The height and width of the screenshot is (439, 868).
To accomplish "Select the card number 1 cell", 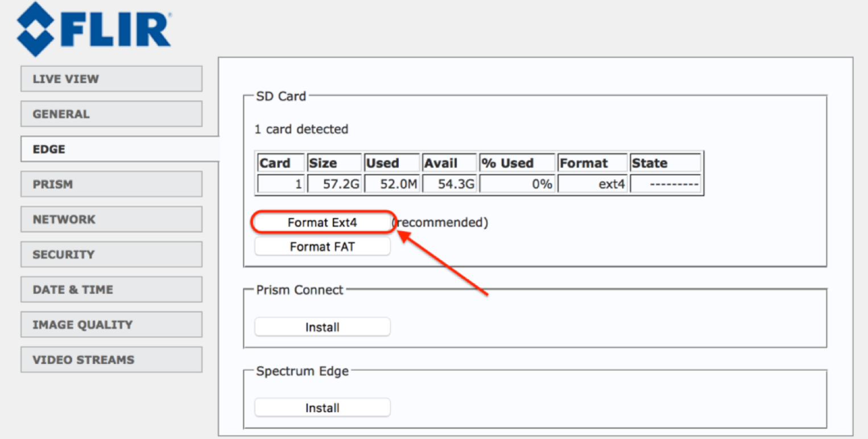I will [x=281, y=184].
